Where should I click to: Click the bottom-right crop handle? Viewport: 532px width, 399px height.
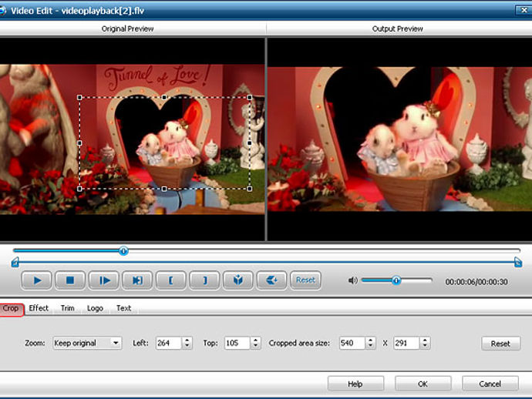pyautogui.click(x=250, y=189)
